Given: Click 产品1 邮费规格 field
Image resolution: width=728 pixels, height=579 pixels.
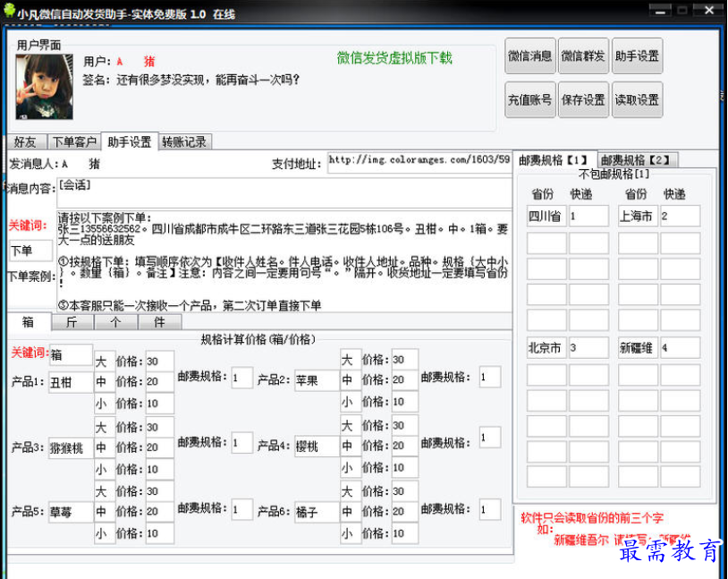Looking at the screenshot, I should tap(241, 378).
